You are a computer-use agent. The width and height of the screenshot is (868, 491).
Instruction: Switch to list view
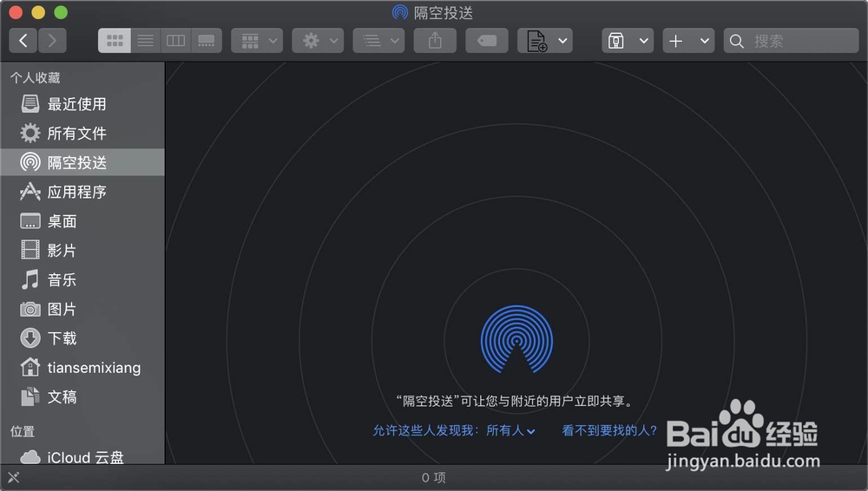point(146,41)
